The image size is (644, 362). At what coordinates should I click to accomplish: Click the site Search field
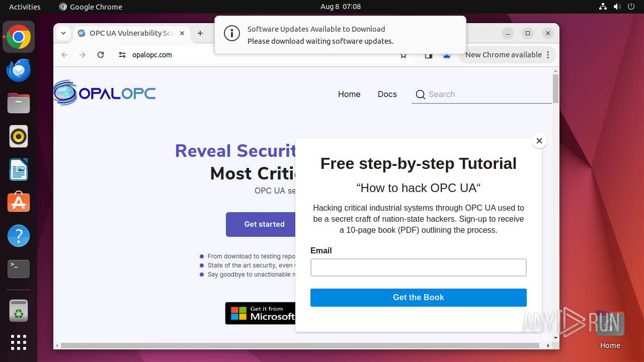482,94
